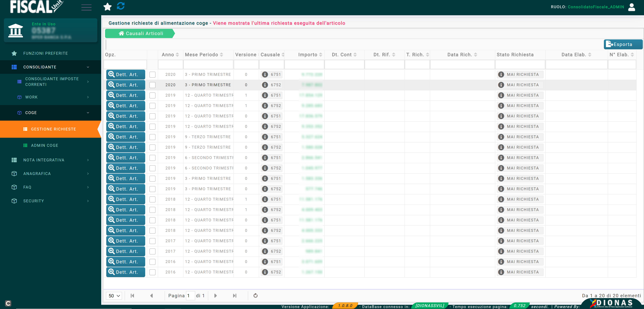
Task: Click the Causali Articoli breadcrumb tab
Action: [140, 34]
